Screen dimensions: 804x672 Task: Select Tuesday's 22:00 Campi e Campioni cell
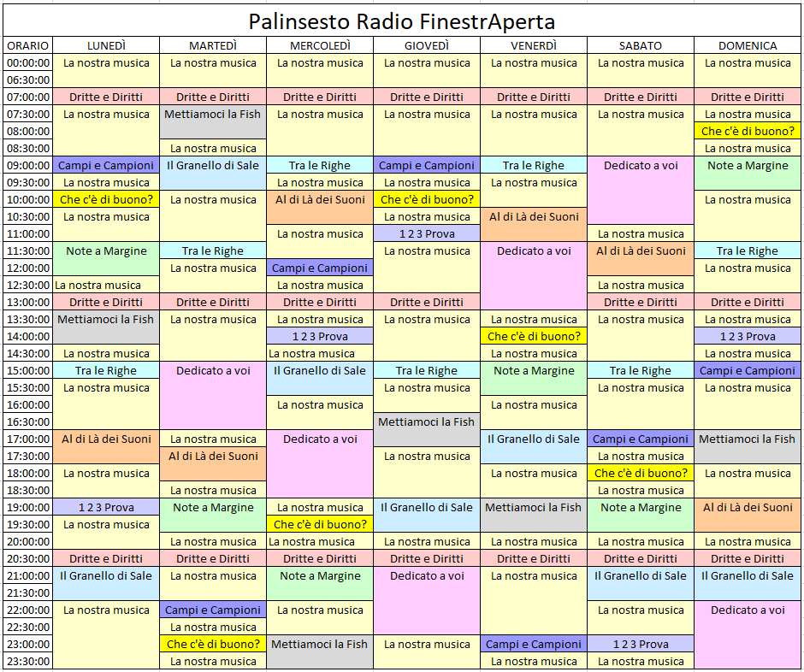point(213,610)
